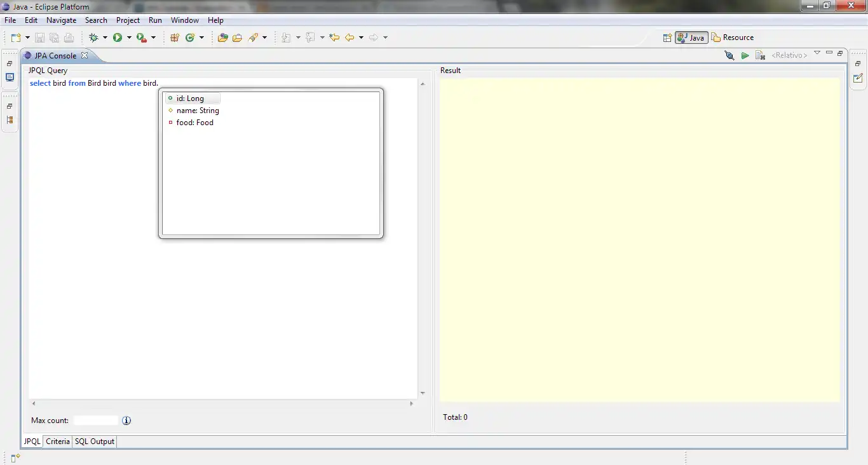This screenshot has height=465, width=868.
Task: Click the Save toolbar icon
Action: 40,37
